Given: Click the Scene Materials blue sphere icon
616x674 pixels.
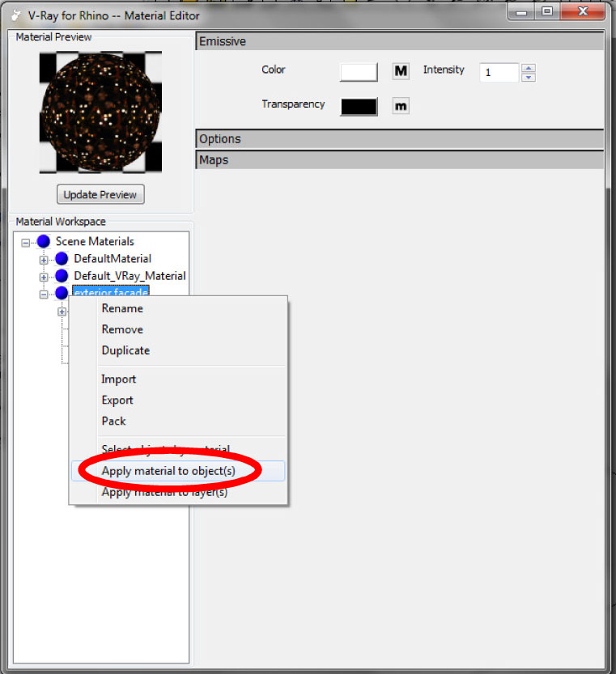Looking at the screenshot, I should coord(44,241).
